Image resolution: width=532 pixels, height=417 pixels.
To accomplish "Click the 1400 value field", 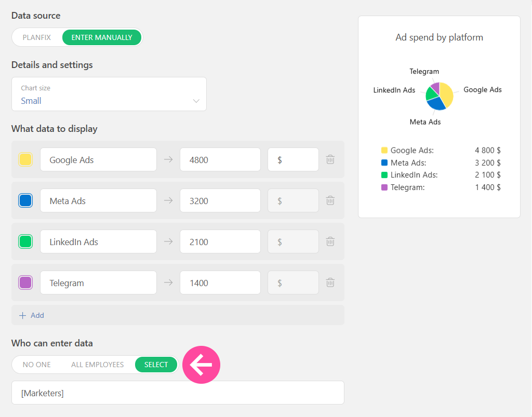I will pos(220,283).
